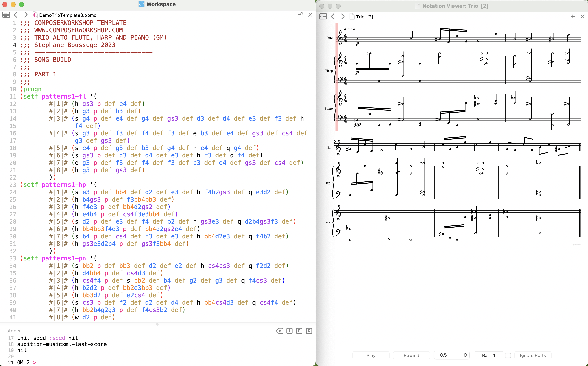
Task: Open the Notation Viewer document list icon
Action: (323, 17)
